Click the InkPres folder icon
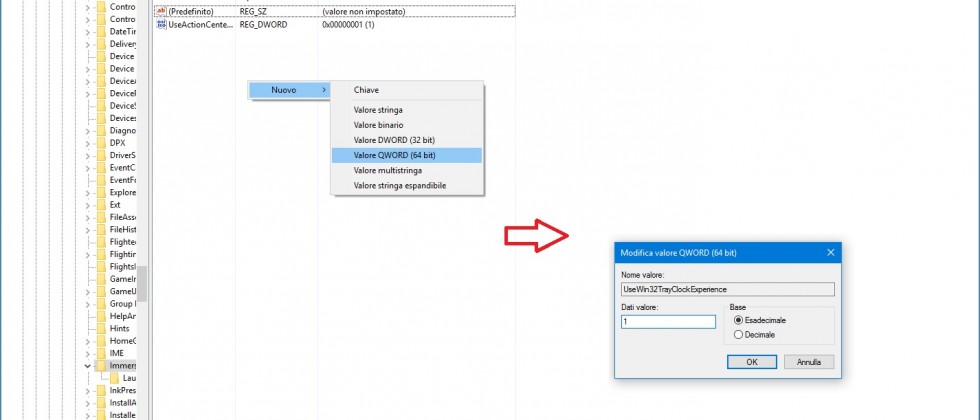Image resolution: width=980 pixels, height=420 pixels. coord(101,391)
